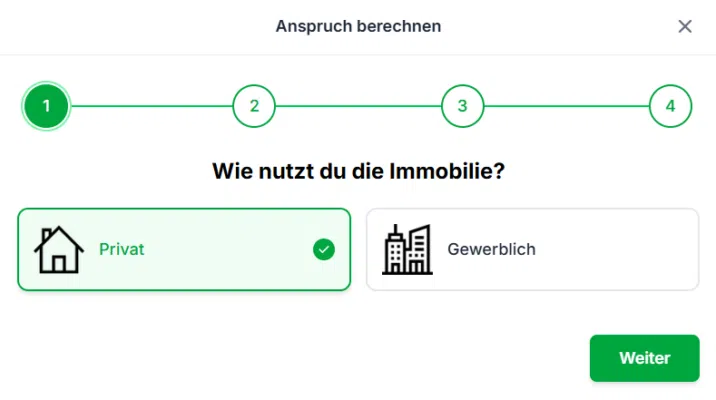The height and width of the screenshot is (400, 716).
Task: Click the "Gewerblich" label text
Action: (x=491, y=249)
